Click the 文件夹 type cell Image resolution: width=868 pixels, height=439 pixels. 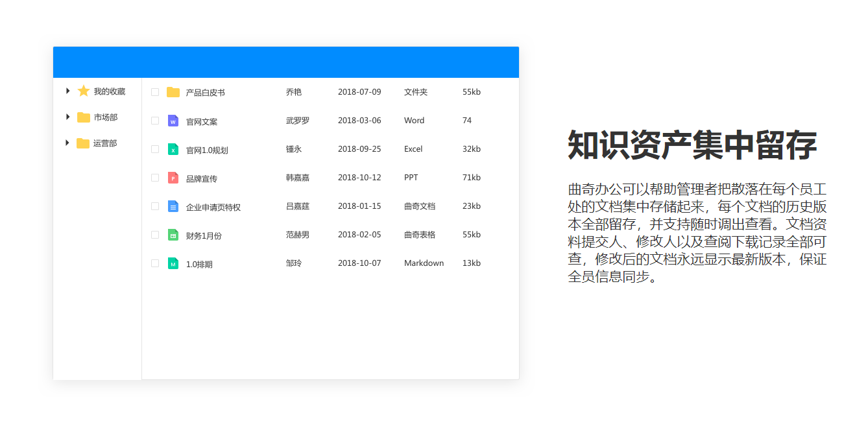point(416,92)
